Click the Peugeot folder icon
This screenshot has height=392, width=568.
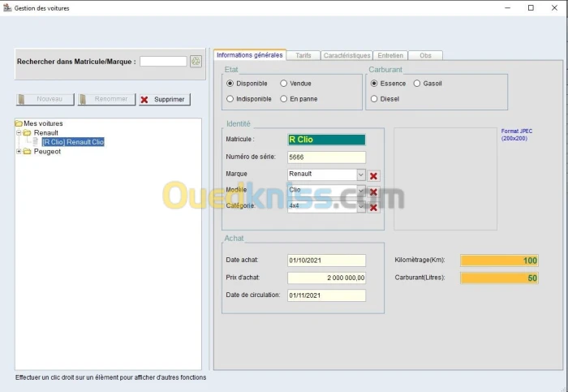(x=27, y=152)
